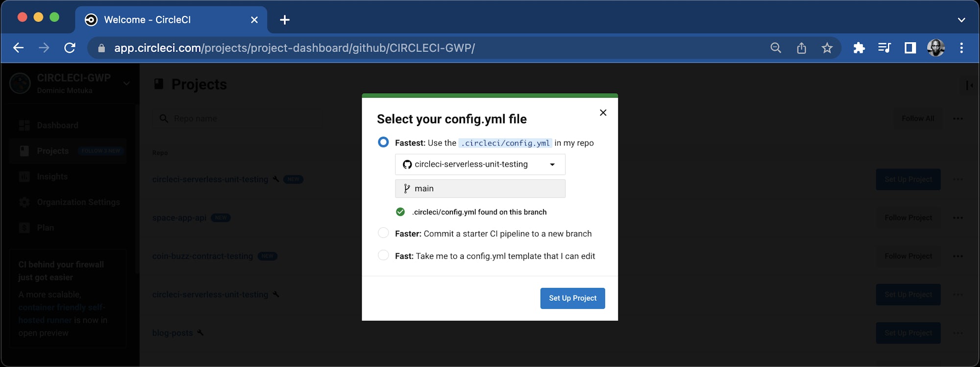Click the Projects icon in the sidebar
This screenshot has width=980, height=367.
click(25, 151)
